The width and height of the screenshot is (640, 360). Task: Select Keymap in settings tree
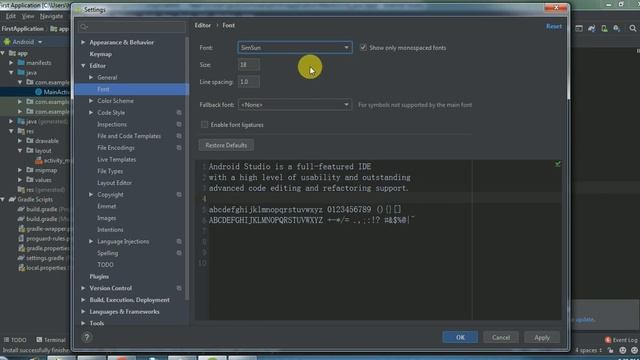point(100,54)
